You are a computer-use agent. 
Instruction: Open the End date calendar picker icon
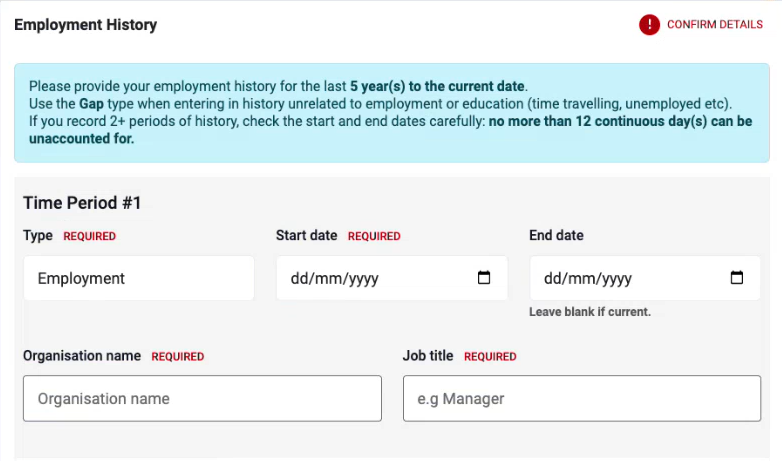737,278
